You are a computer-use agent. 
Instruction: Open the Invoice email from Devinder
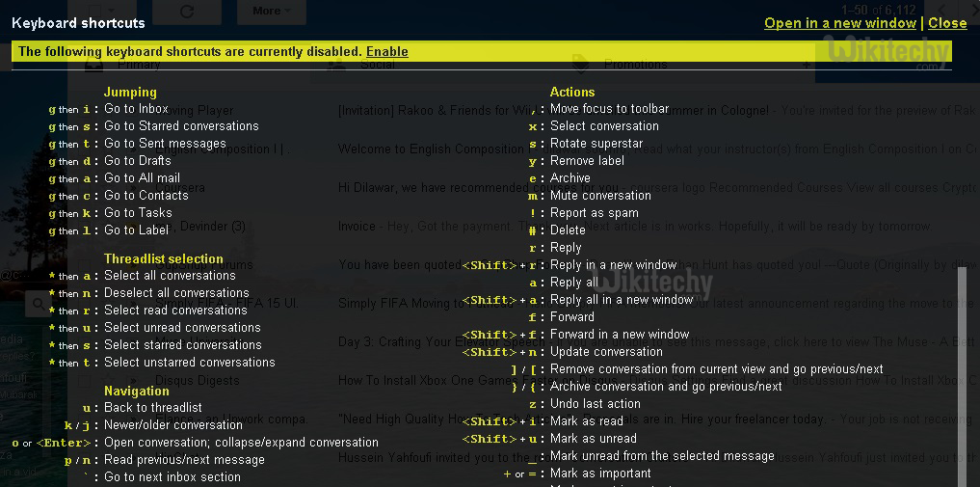click(x=357, y=226)
